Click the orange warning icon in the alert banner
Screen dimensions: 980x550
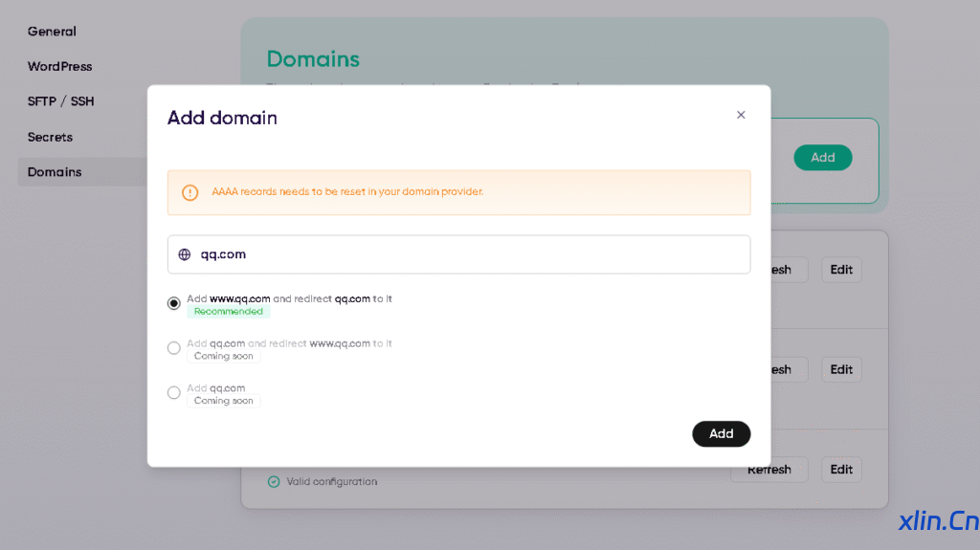[x=189, y=192]
